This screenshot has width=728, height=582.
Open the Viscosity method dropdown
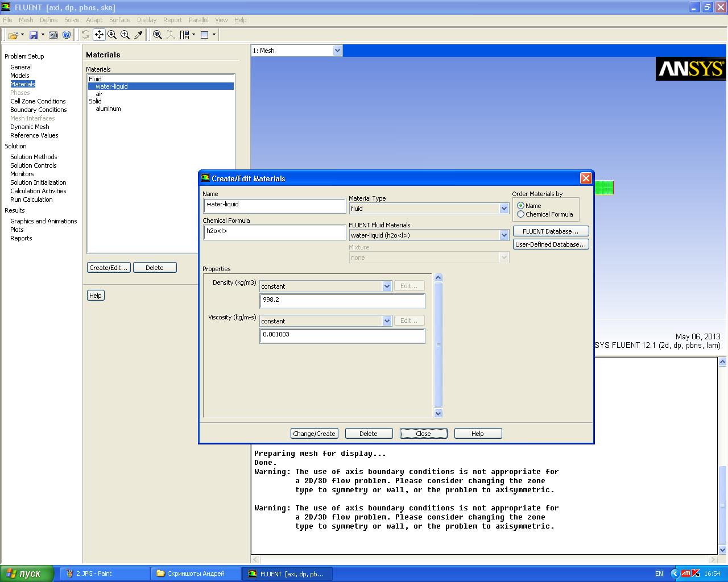[x=387, y=321]
